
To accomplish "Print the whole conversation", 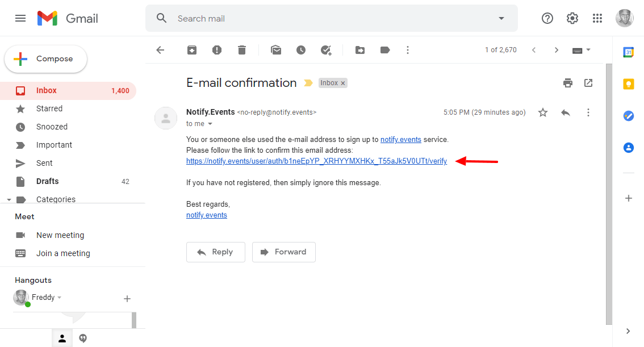I will [x=567, y=83].
